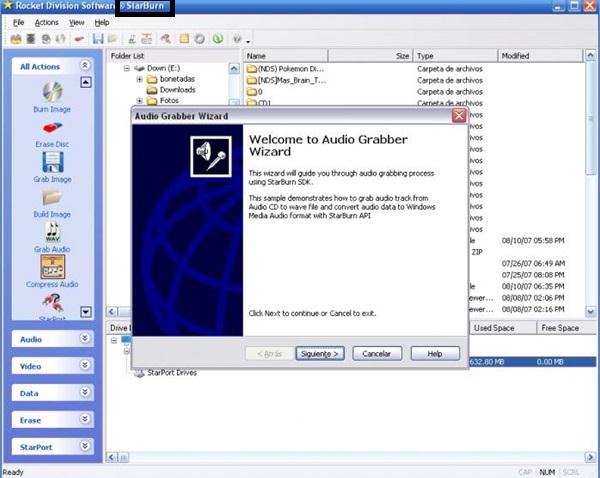Expand the Video actions panel
The image size is (600, 478).
pyautogui.click(x=85, y=365)
